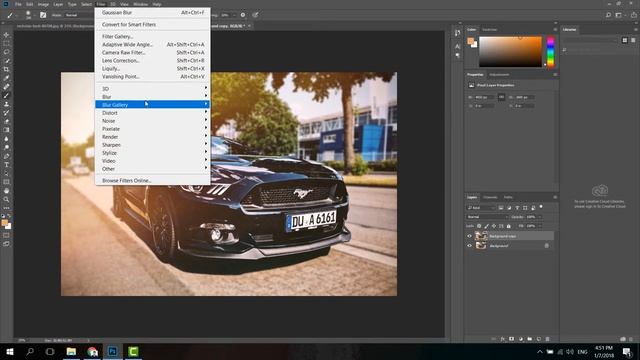Click the create new group folder icon
Screen dimensions: 640x360
[530, 339]
